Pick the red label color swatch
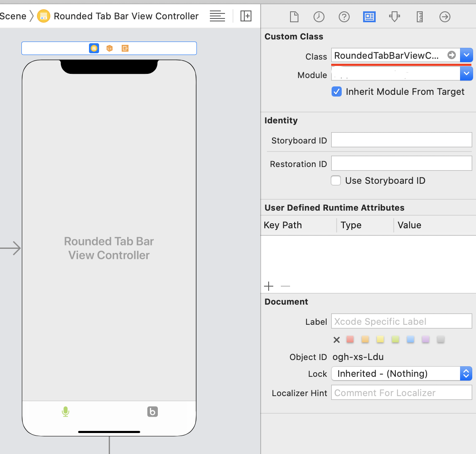Image resolution: width=476 pixels, height=454 pixels. (x=350, y=339)
